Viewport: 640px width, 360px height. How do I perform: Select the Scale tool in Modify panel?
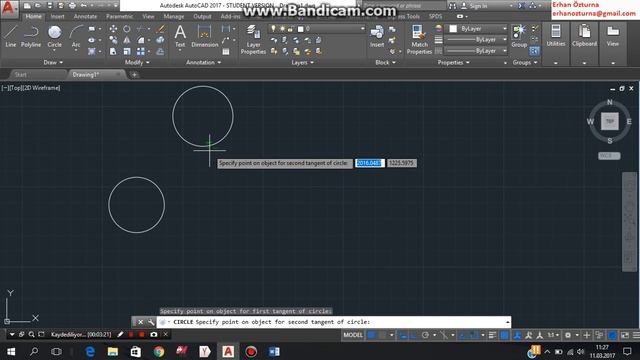(x=127, y=51)
